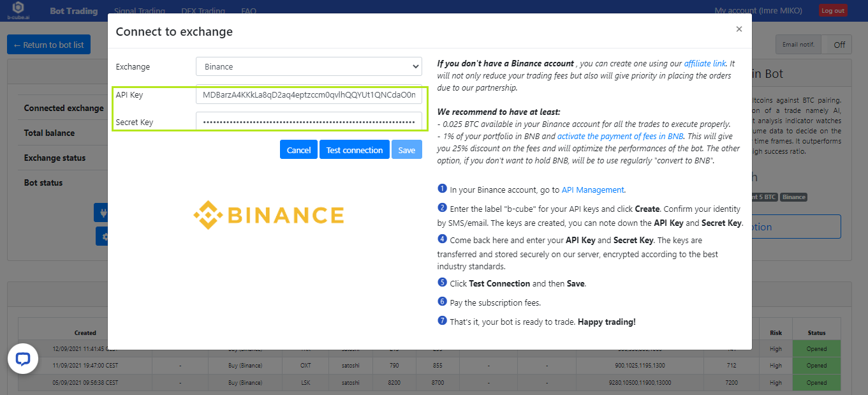Image resolution: width=868 pixels, height=395 pixels.
Task: Select the row created 05/09/2021 09:56:38 CEST
Action: tap(429, 383)
